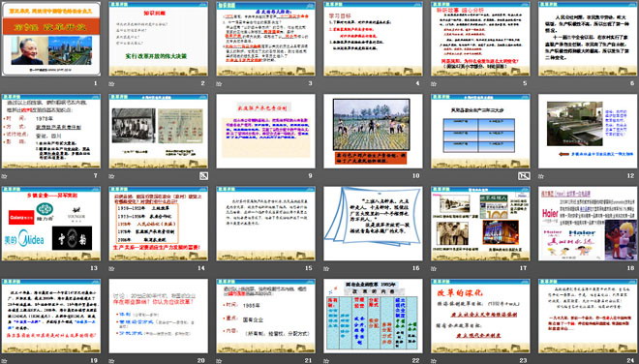The width and height of the screenshot is (639, 364).
Task: Select slide 21 thumbnail showing 1985年
Action: (265, 316)
